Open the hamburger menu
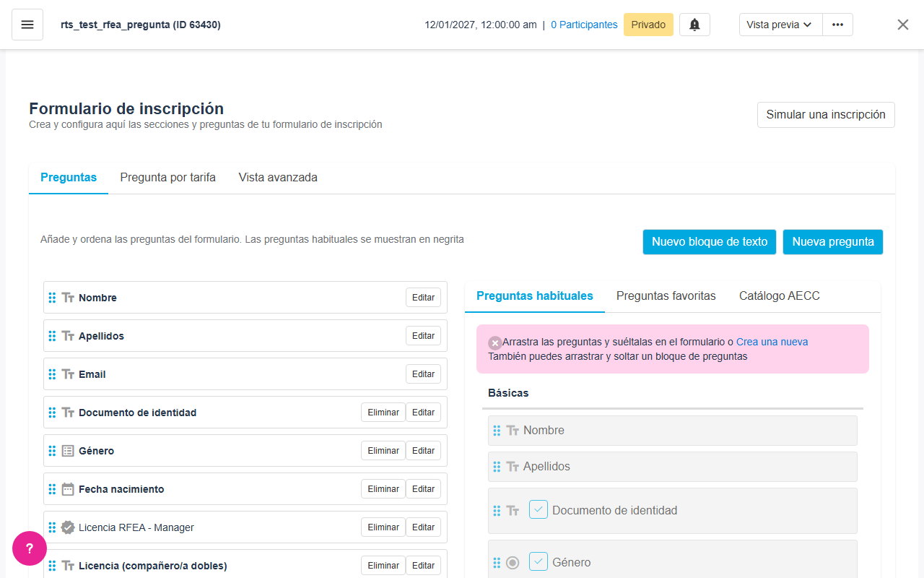The width and height of the screenshot is (924, 578). (x=27, y=25)
